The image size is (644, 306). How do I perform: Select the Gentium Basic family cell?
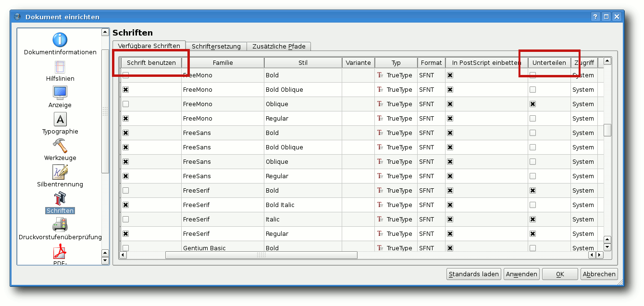click(x=223, y=248)
